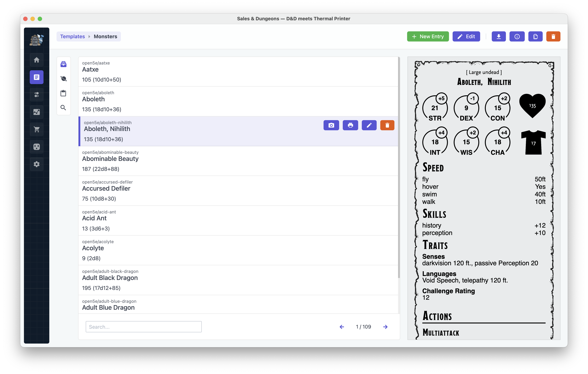Click the clipboard icon in the vertical toolbar
The image size is (588, 374).
tap(63, 93)
